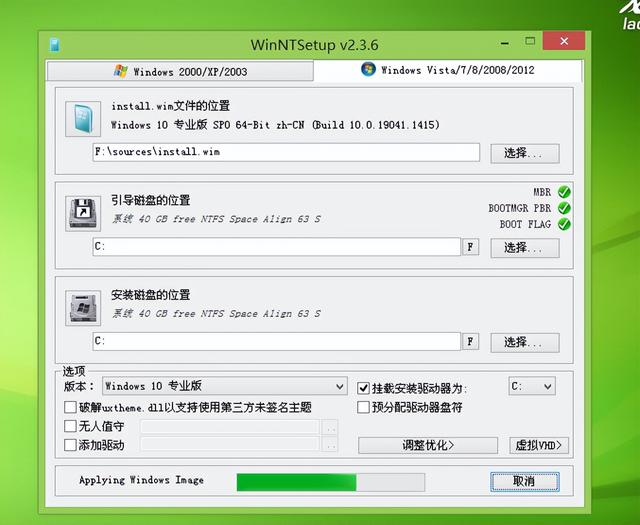
Task: Click the MBR label text
Action: click(x=542, y=192)
